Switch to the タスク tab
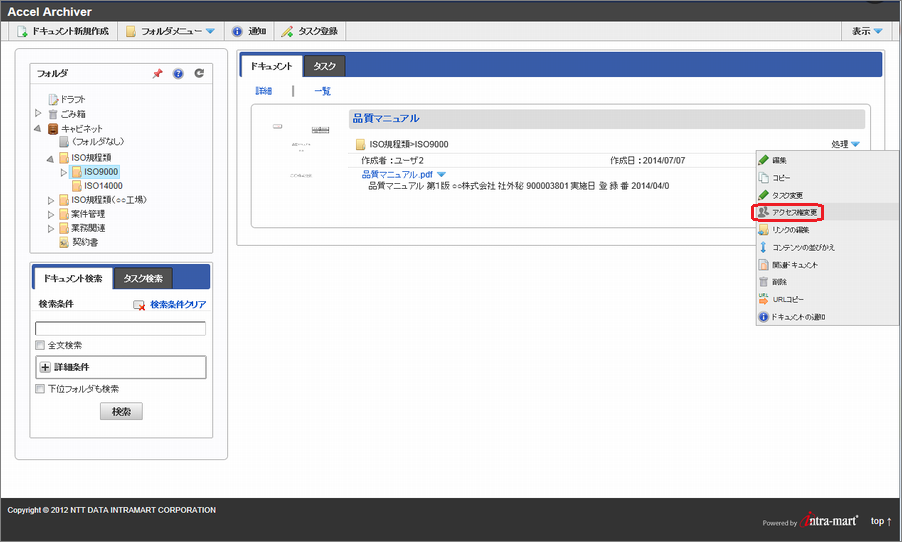The image size is (902, 542). click(324, 66)
